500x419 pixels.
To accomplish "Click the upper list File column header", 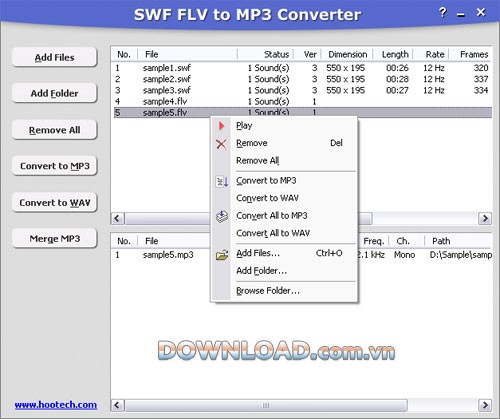I will (x=187, y=54).
